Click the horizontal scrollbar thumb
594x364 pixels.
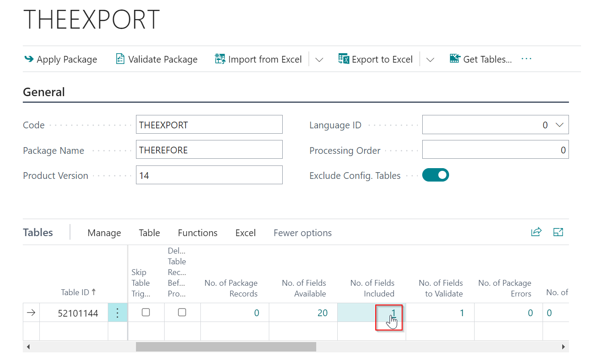pos(226,347)
